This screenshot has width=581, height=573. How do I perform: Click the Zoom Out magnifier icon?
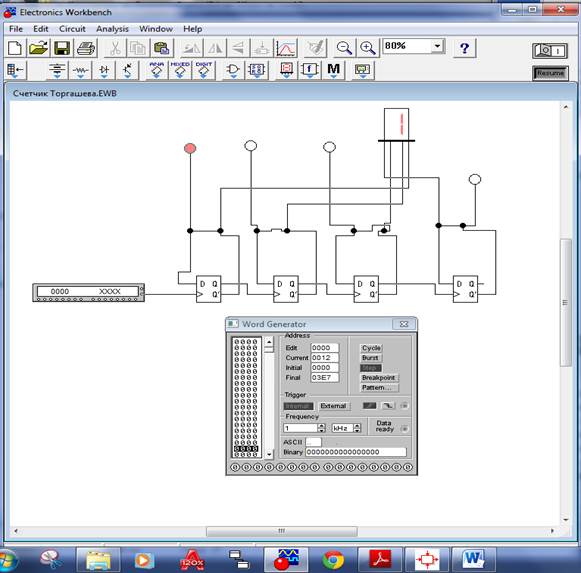[x=344, y=48]
